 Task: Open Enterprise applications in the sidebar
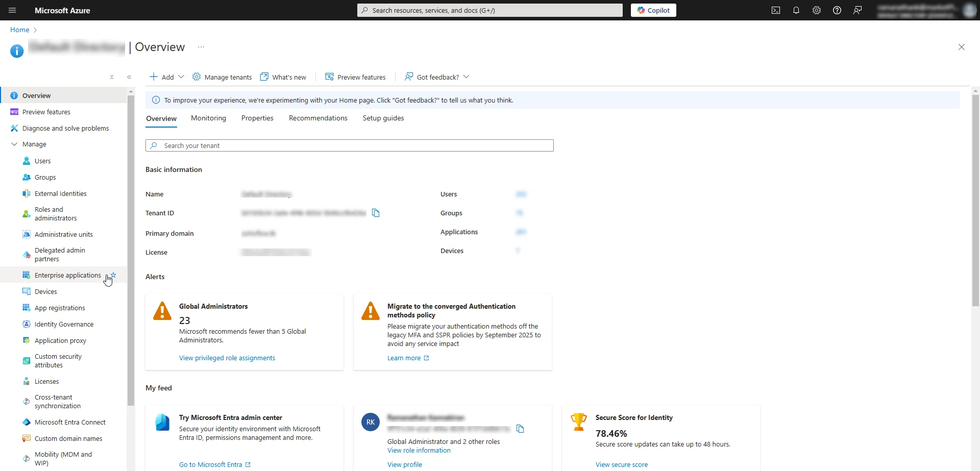[x=67, y=275]
